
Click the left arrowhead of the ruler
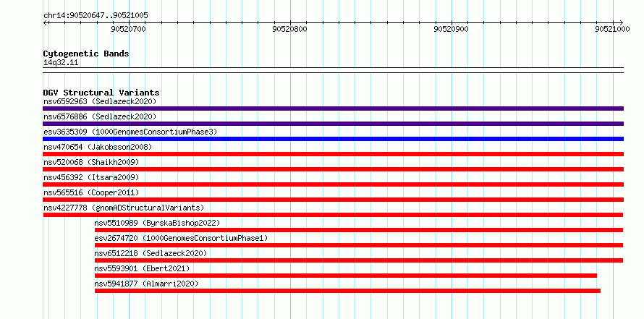pyautogui.click(x=45, y=22)
